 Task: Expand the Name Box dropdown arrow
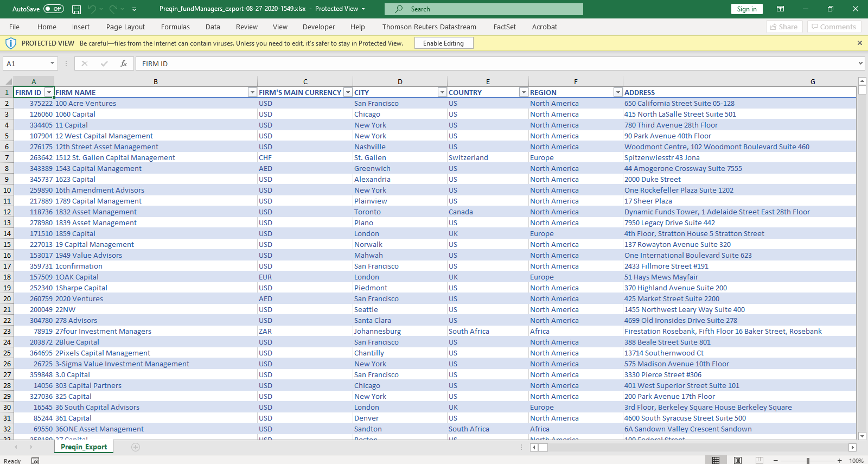[x=52, y=63]
